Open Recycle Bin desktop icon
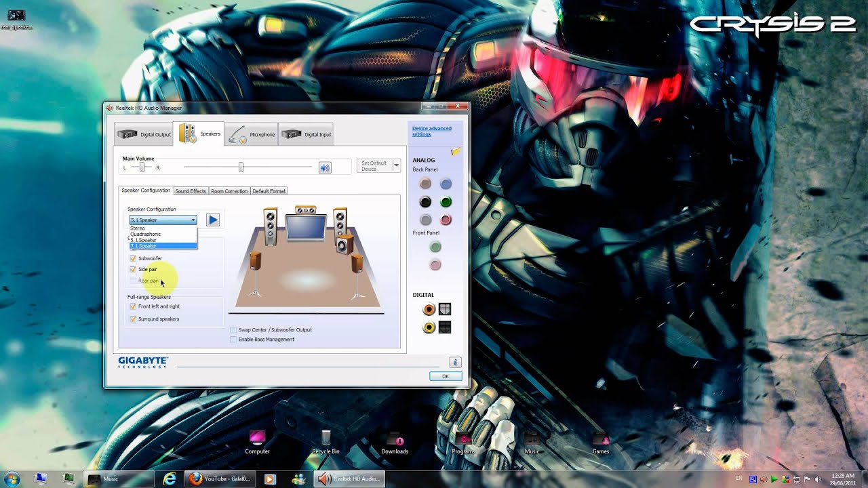Screen dimensions: 868x488 pyautogui.click(x=325, y=443)
